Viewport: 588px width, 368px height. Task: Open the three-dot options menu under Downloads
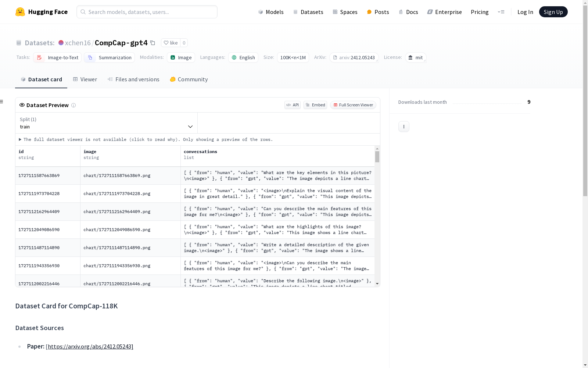[x=404, y=127]
